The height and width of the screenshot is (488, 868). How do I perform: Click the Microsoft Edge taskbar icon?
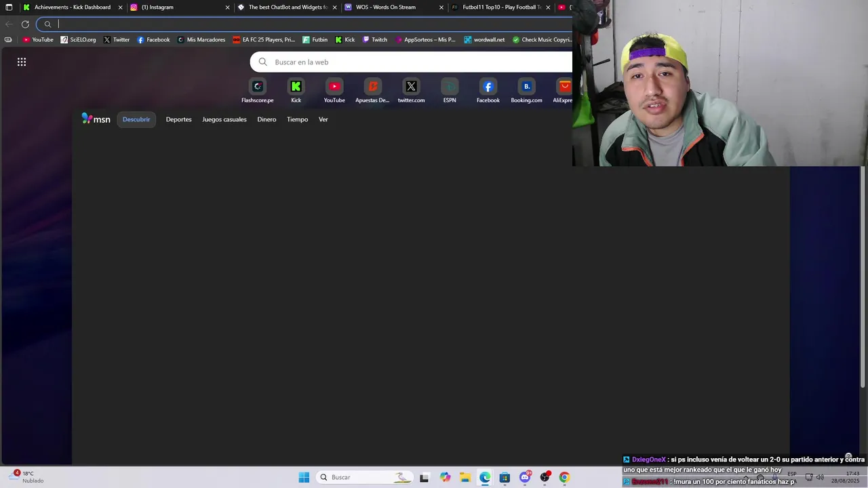coord(485,477)
